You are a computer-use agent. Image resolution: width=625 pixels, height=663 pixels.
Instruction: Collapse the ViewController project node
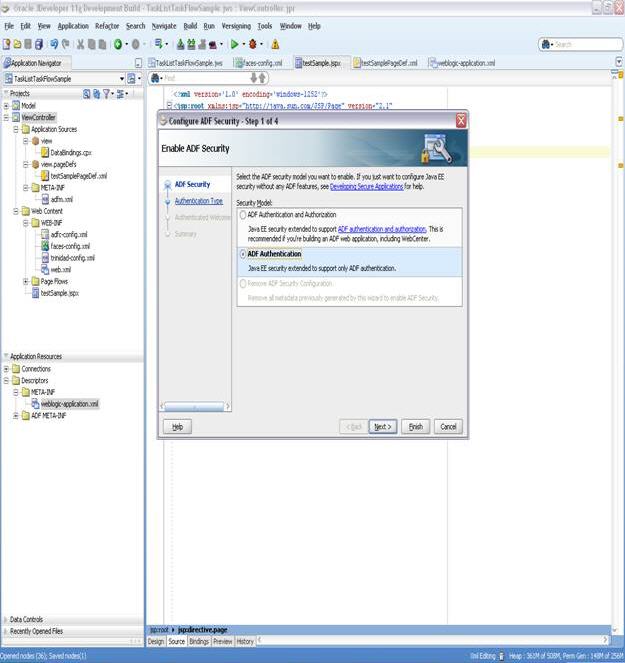[x=6, y=118]
